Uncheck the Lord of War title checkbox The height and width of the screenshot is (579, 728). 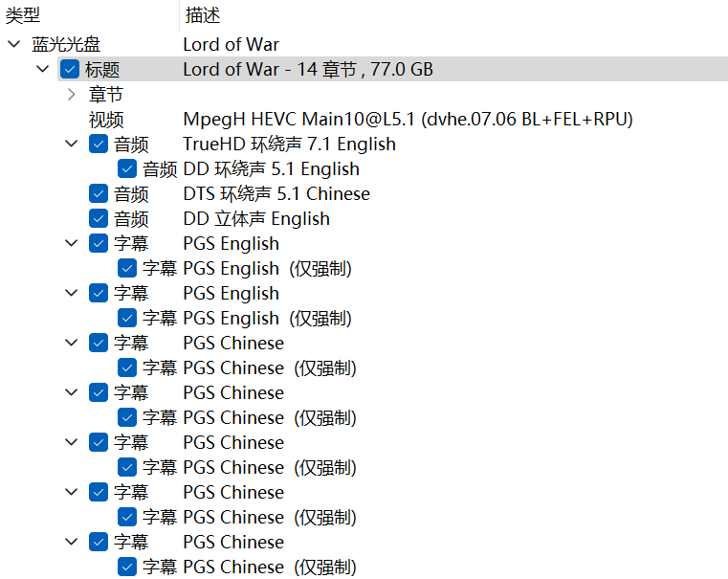point(70,69)
